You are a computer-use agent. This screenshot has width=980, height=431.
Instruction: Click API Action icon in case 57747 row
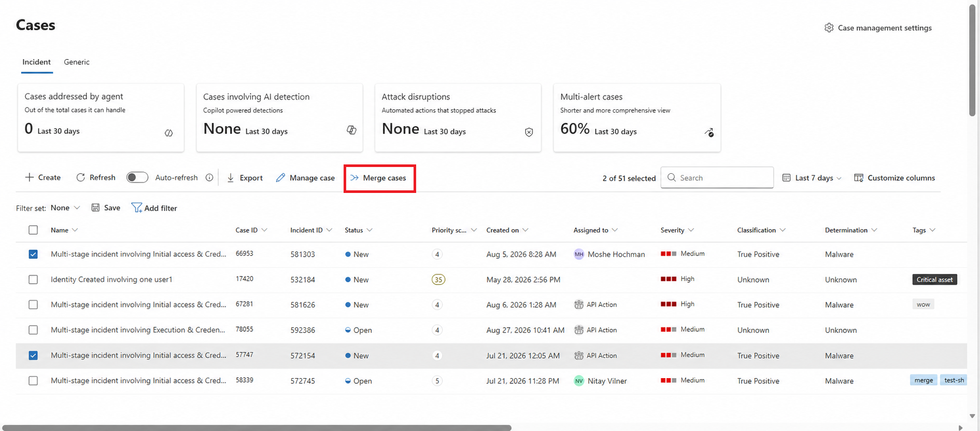tap(579, 355)
